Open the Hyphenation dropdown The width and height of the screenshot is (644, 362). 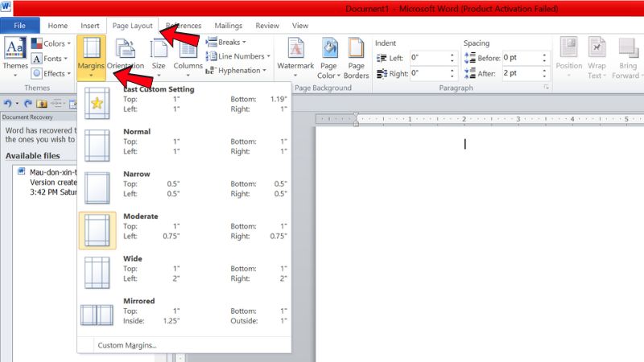236,70
